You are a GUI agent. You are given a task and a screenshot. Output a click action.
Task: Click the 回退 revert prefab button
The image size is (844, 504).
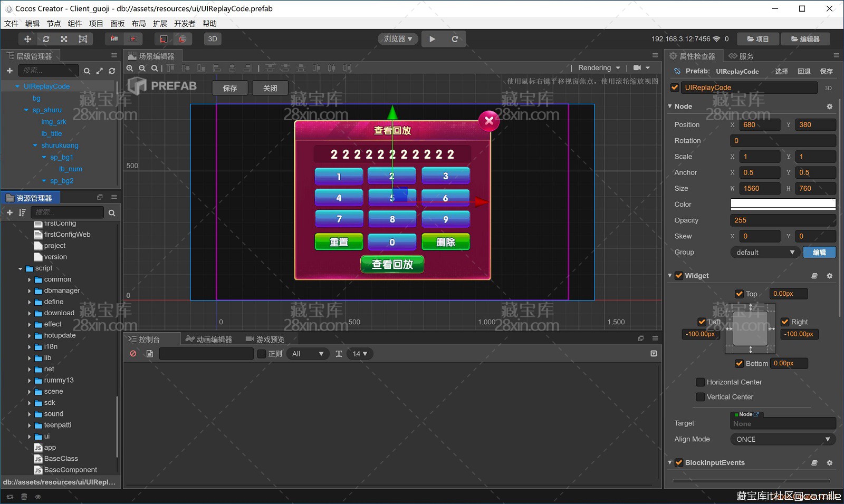(804, 72)
